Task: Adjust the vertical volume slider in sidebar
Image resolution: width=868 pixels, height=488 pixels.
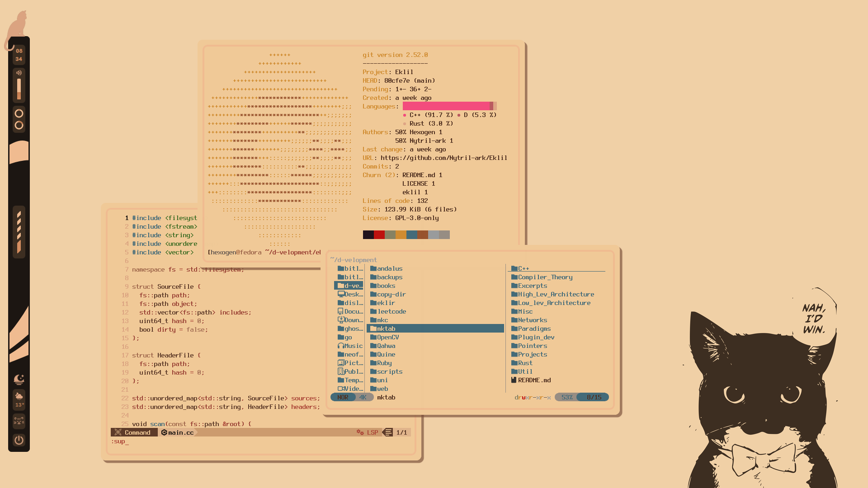Action: [x=19, y=89]
